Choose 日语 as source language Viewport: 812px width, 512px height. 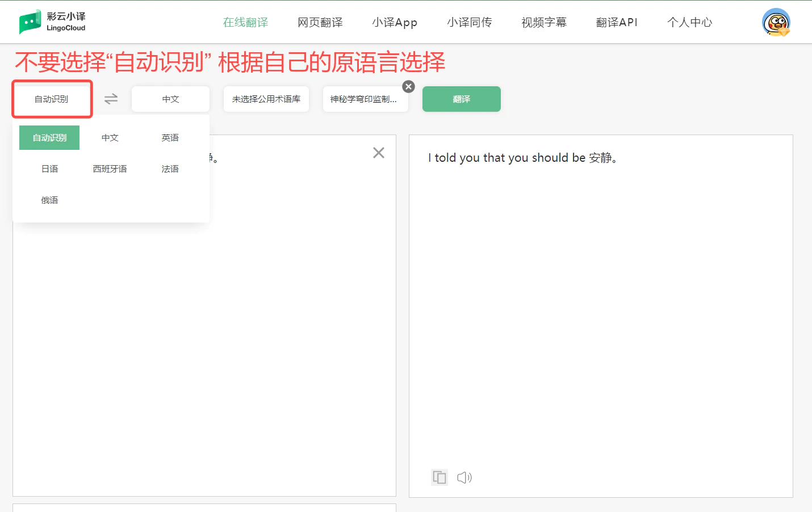click(x=49, y=169)
